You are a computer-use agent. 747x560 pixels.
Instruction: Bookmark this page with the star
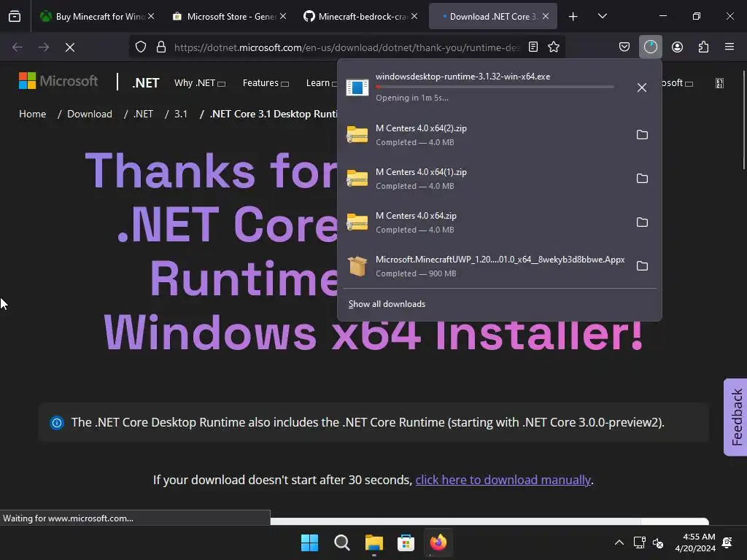(554, 47)
